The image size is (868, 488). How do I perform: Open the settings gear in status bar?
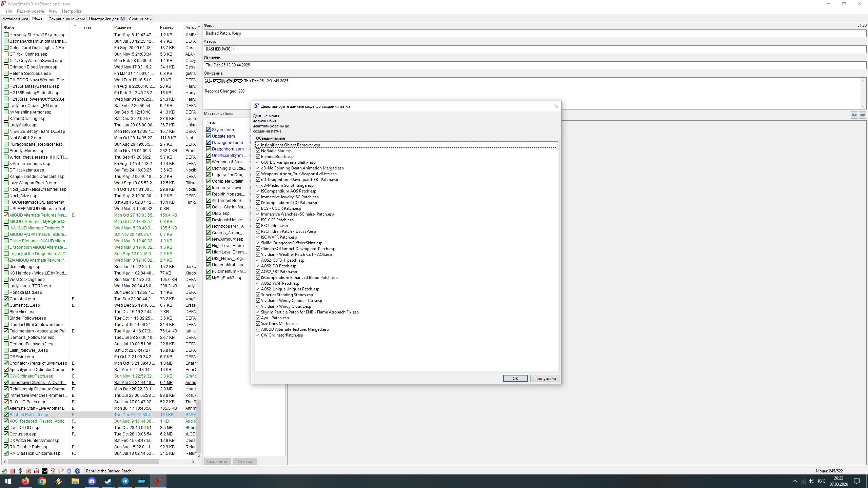click(69, 471)
